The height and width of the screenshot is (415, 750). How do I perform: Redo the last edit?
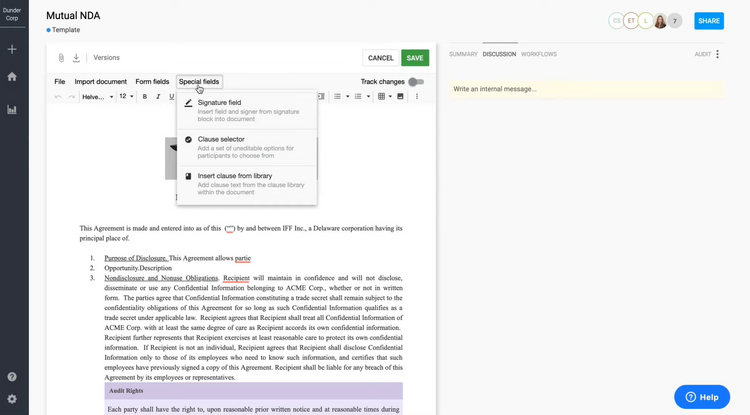point(71,97)
